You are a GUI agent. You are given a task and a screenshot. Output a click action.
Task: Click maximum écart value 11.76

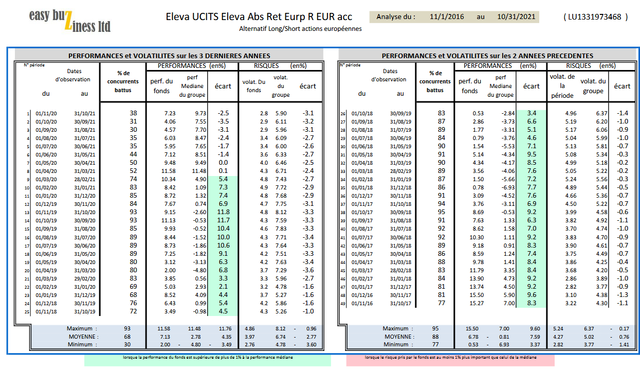[225, 329]
